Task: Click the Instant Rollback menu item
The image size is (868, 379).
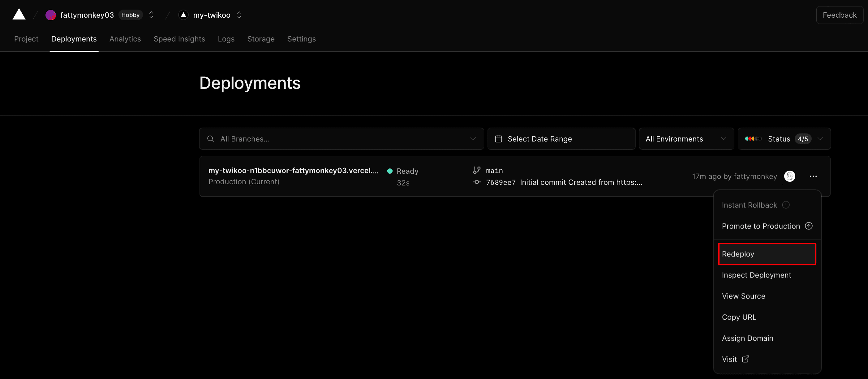Action: 767,205
